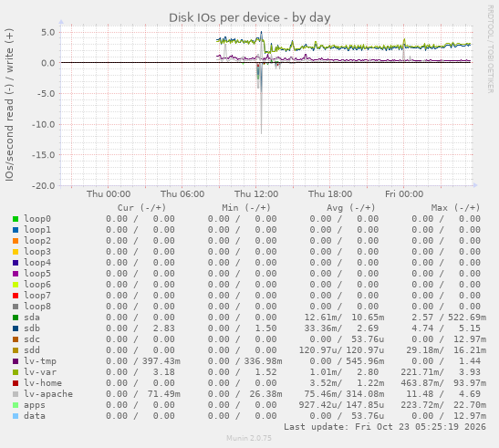Click the 'loop4' legend label
499x448 pixels.
[x=37, y=263]
